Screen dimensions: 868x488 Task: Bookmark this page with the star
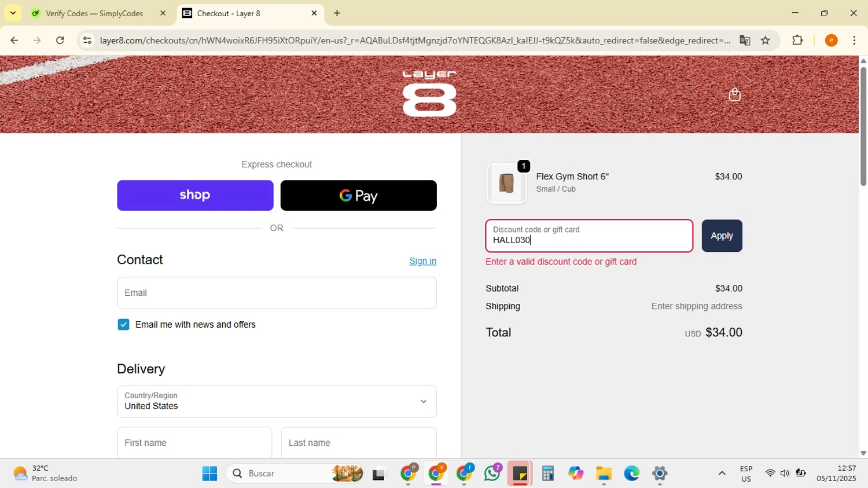[766, 41]
